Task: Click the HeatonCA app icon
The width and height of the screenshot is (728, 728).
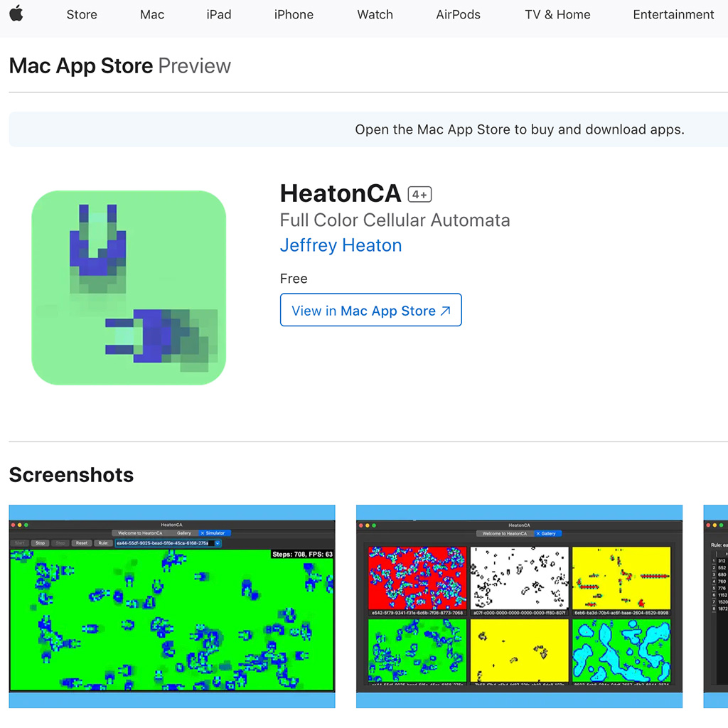Action: [x=129, y=287]
